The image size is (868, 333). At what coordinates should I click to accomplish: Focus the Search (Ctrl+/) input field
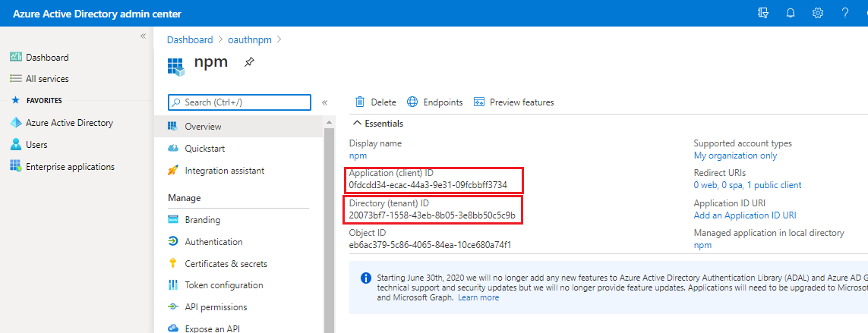239,102
